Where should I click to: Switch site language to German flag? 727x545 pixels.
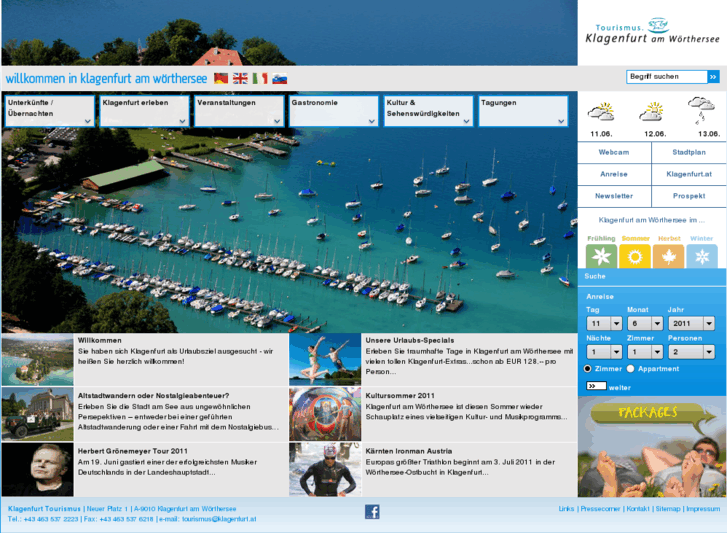coord(221,78)
